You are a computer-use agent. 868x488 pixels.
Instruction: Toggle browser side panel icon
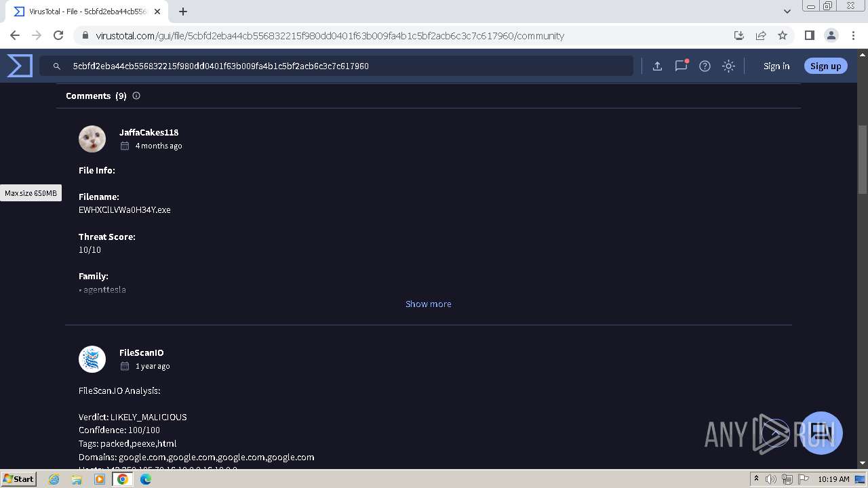coord(809,35)
